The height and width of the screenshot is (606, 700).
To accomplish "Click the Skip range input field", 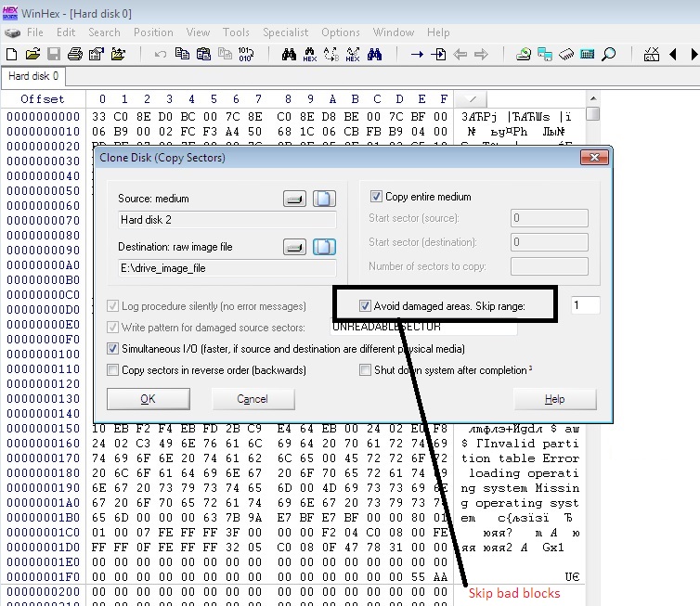I will [x=585, y=305].
